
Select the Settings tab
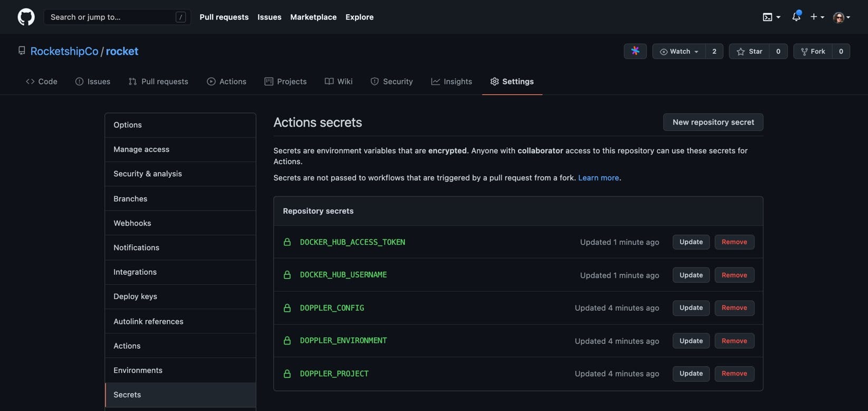512,81
